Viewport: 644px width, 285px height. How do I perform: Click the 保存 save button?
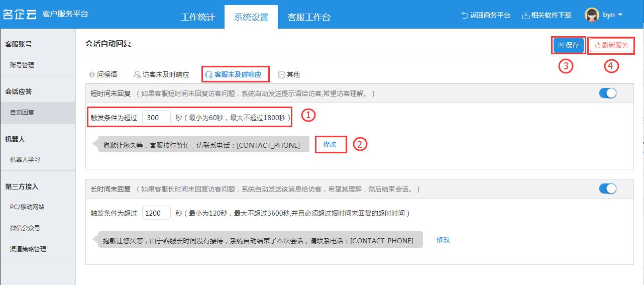pos(569,45)
